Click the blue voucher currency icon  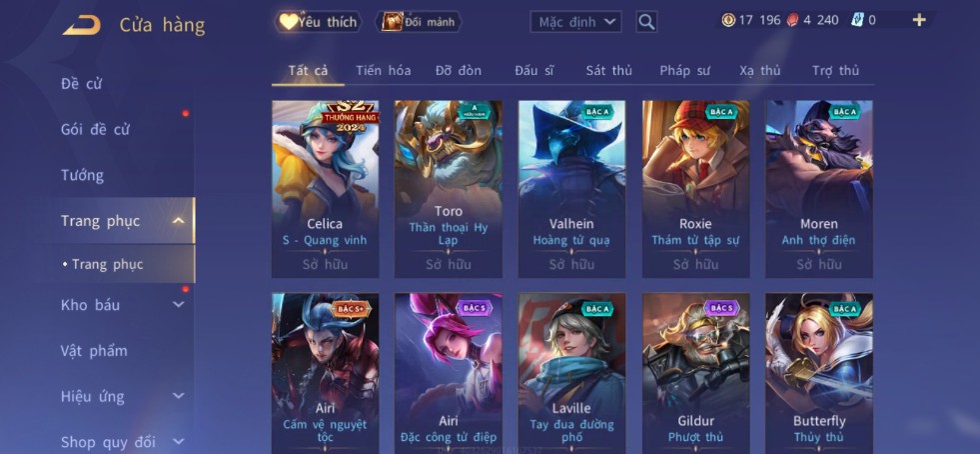point(857,20)
